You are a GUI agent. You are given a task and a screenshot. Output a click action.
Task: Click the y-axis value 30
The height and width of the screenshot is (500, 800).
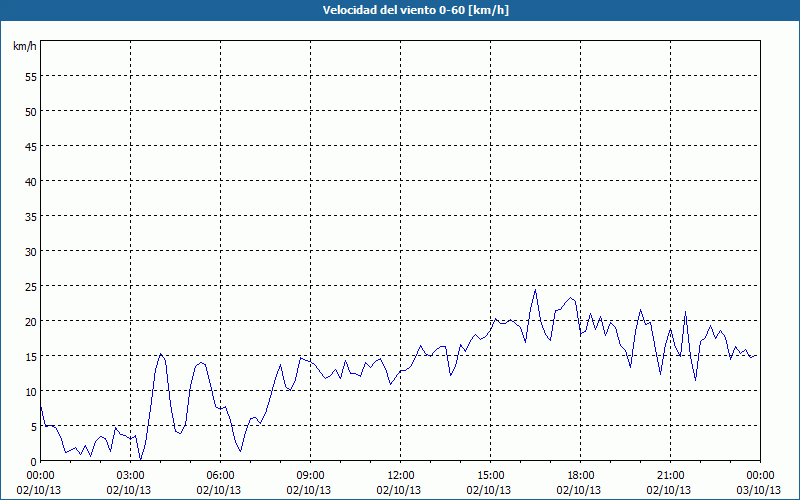point(31,252)
